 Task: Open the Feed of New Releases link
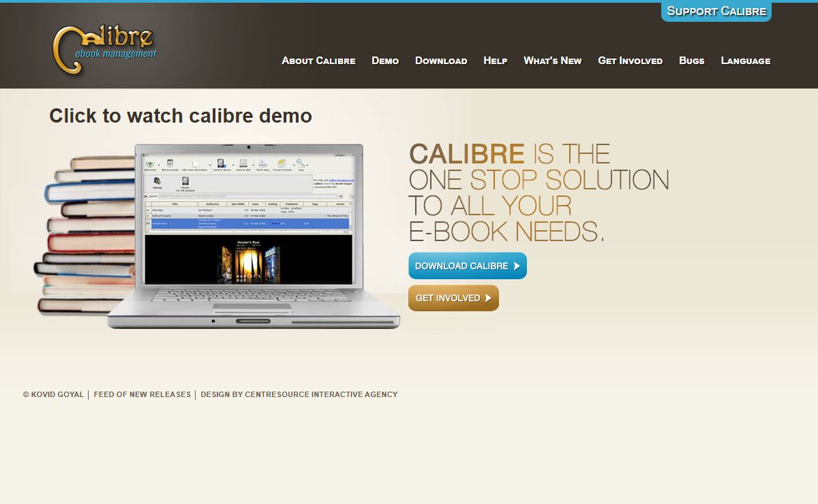pos(142,394)
